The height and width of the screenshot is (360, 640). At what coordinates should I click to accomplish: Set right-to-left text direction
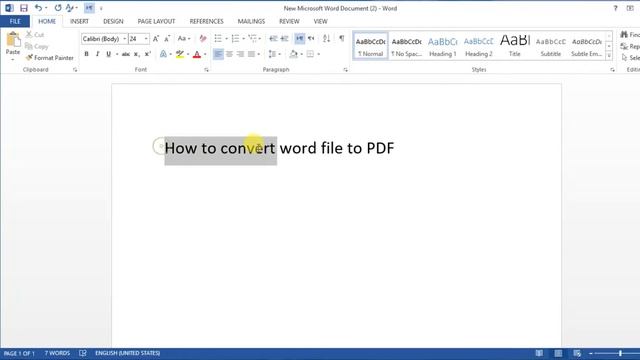click(x=311, y=39)
